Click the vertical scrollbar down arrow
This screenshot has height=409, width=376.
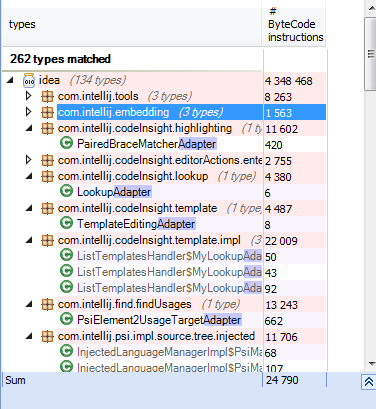371,364
